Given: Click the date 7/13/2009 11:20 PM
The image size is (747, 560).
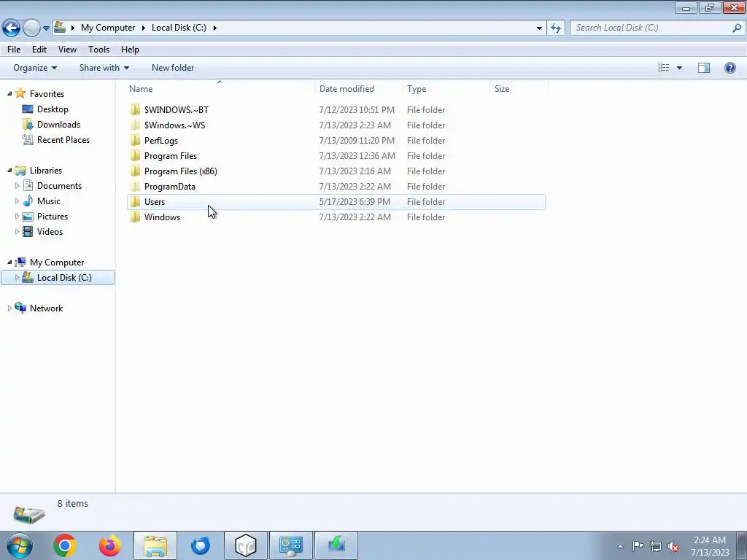Looking at the screenshot, I should coord(357,141).
